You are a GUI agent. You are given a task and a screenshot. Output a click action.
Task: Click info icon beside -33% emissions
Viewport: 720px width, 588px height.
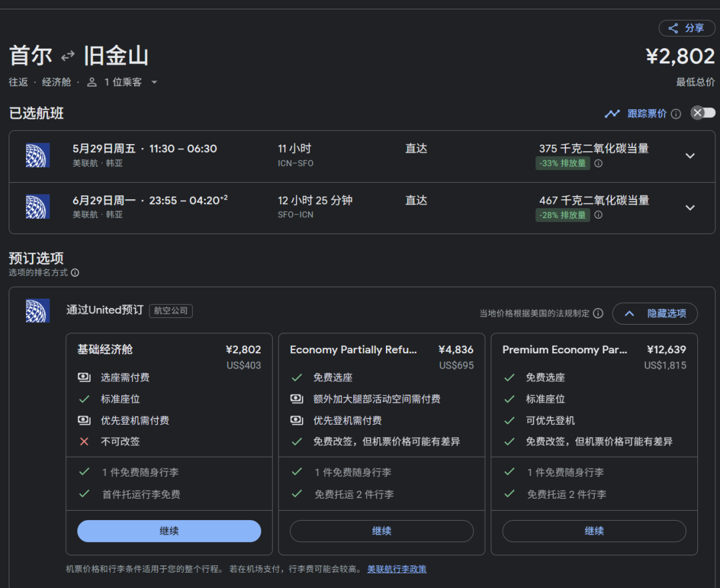coord(598,163)
